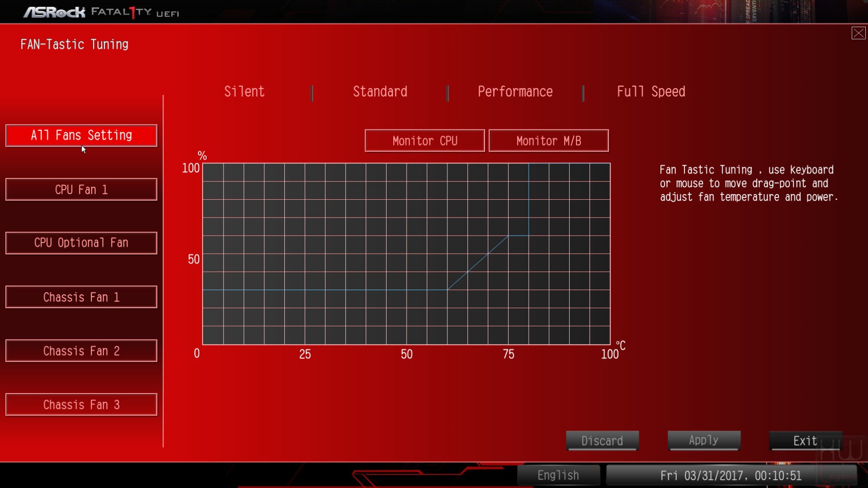Click the fan curve point at 75°C
The height and width of the screenshot is (488, 868).
[508, 236]
